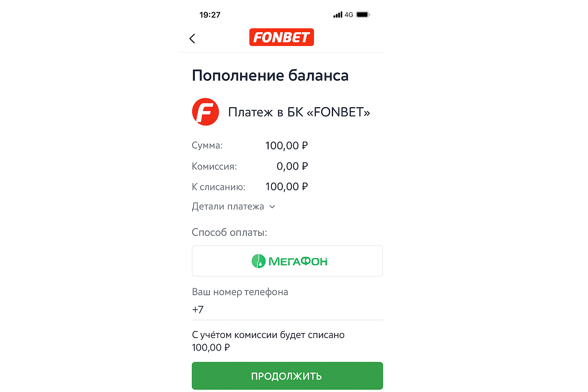Open the МегаФон payment method selector
This screenshot has height=392, width=588.
[x=287, y=261]
